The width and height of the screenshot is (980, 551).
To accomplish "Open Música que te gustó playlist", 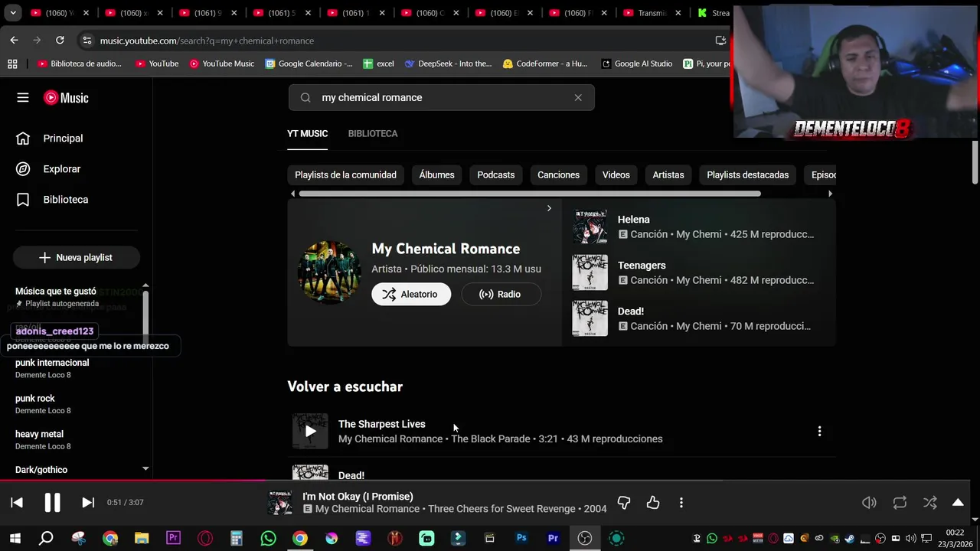I will click(56, 292).
